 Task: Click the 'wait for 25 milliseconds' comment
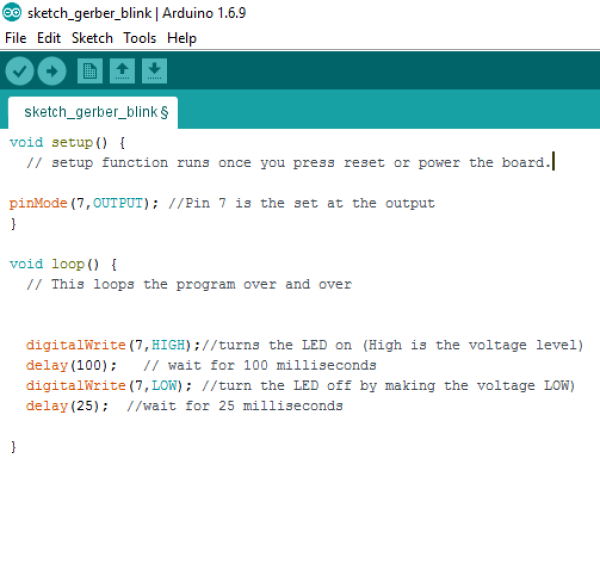(235, 406)
